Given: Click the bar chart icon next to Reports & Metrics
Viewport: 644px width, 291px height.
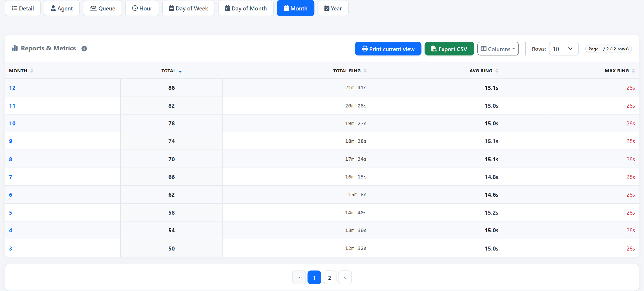Looking at the screenshot, I should [15, 48].
